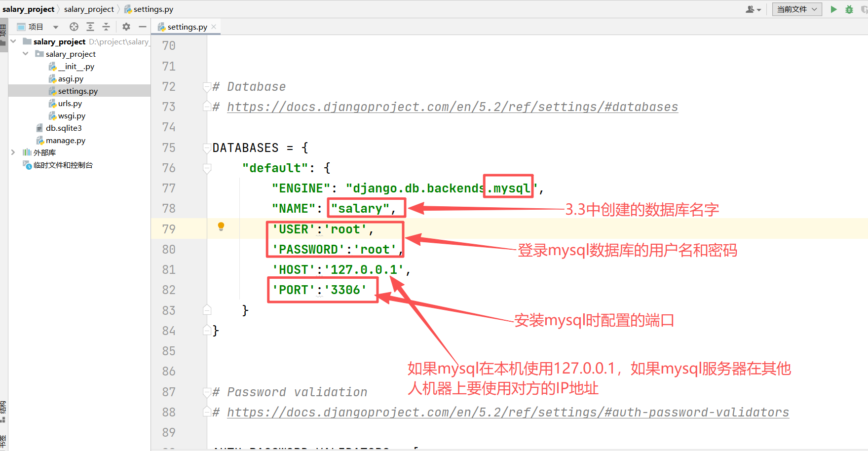Screen dimensions: 868x451
Task: Select 临时文件和控制台 node
Action: tap(63, 165)
